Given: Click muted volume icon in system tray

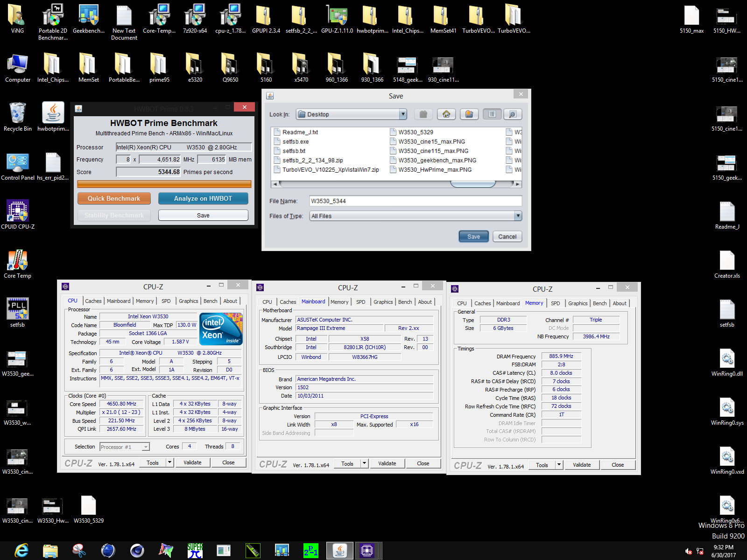Looking at the screenshot, I should 688,551.
